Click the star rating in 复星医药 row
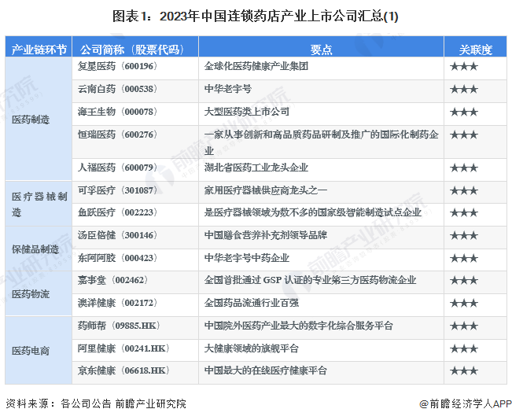The height and width of the screenshot is (420, 512). 464,67
